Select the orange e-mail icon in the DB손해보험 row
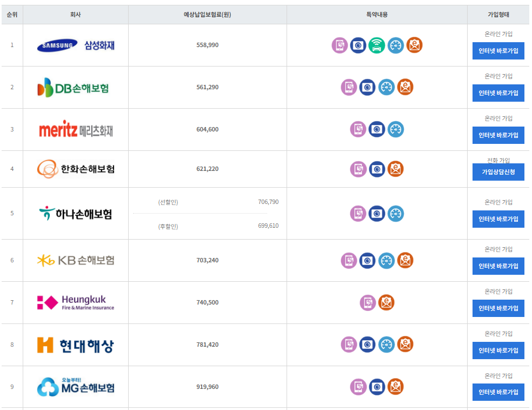The width and height of the screenshot is (532, 410). tap(405, 87)
